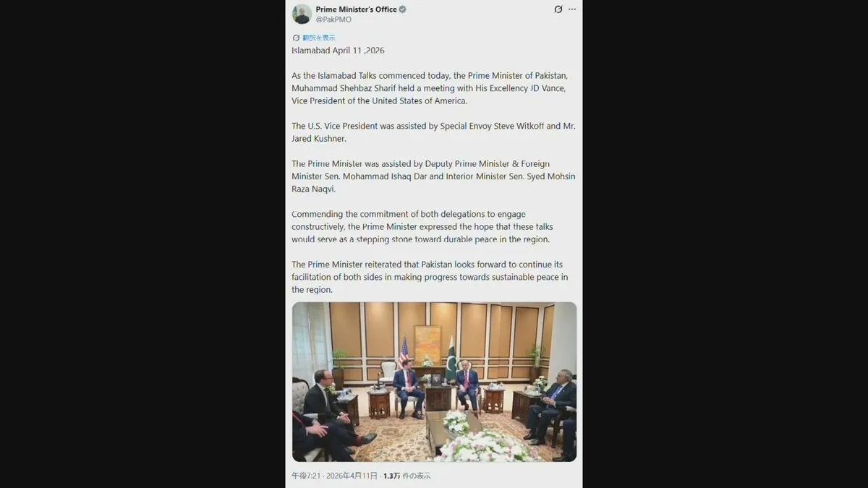Click the small Grok icon beside 翻訳を表示
This screenshot has height=488, width=868.
pos(296,38)
